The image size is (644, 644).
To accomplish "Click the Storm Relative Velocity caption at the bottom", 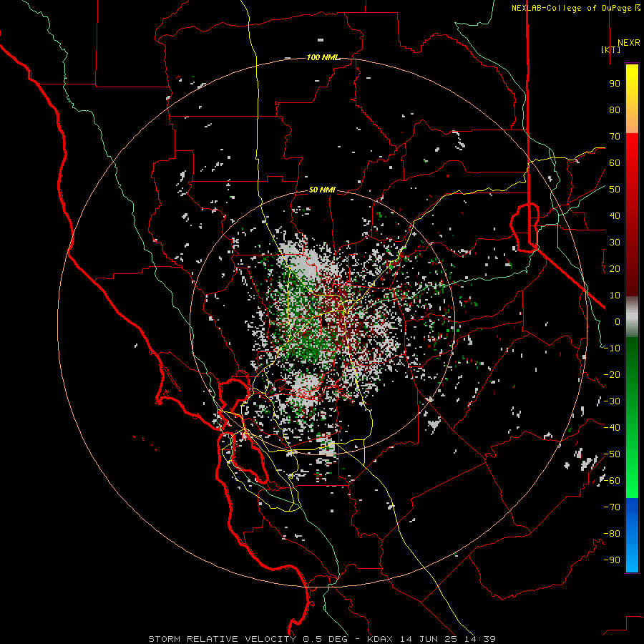I will (322, 639).
